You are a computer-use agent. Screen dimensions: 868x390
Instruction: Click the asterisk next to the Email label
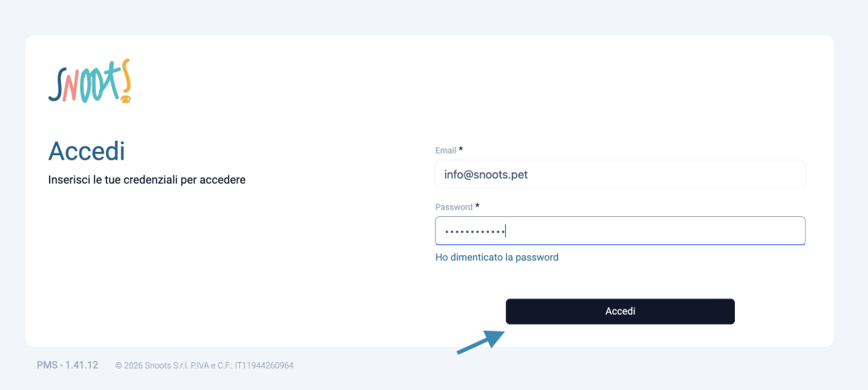click(461, 149)
